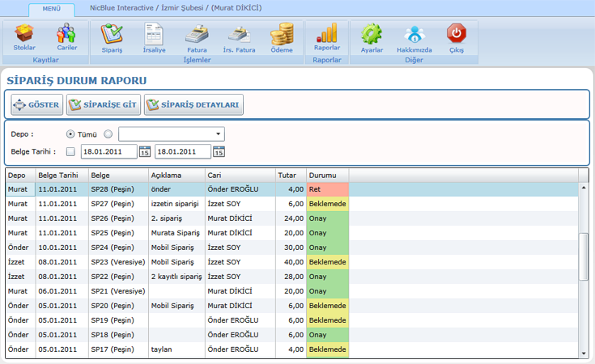Switch to the MENÜ tab
The width and height of the screenshot is (595, 364).
[x=51, y=10]
